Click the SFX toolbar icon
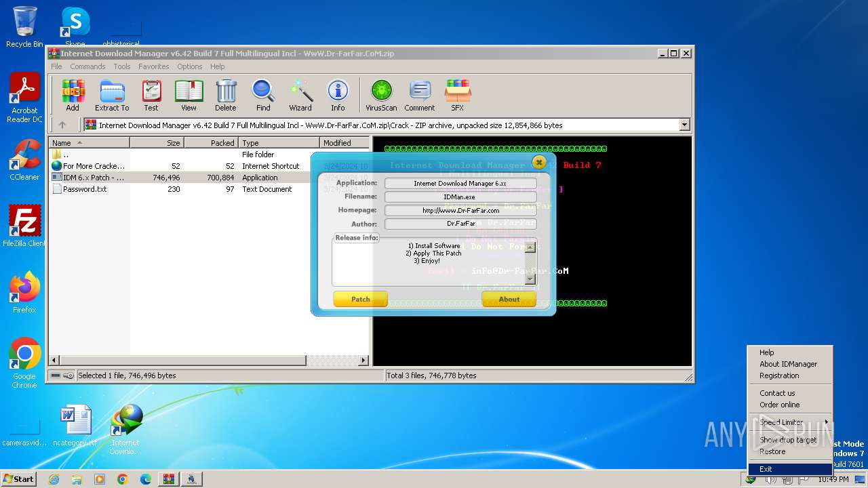This screenshot has width=868, height=488. [458, 96]
